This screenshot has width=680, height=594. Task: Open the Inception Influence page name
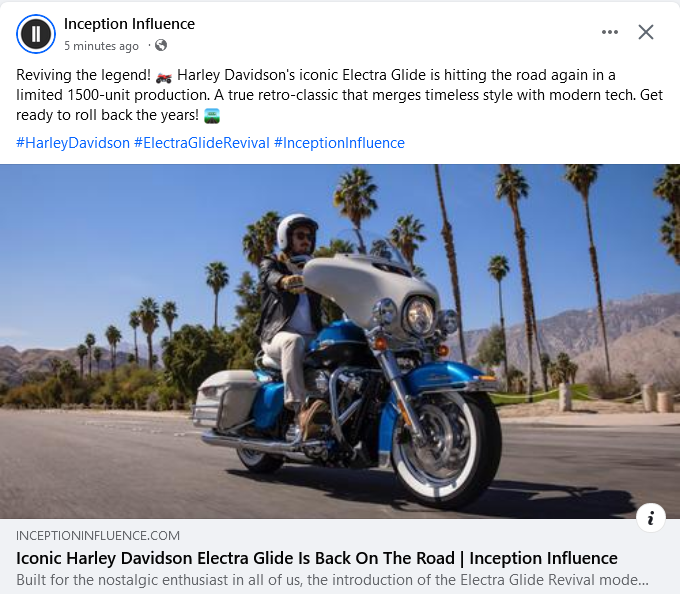pyautogui.click(x=129, y=24)
